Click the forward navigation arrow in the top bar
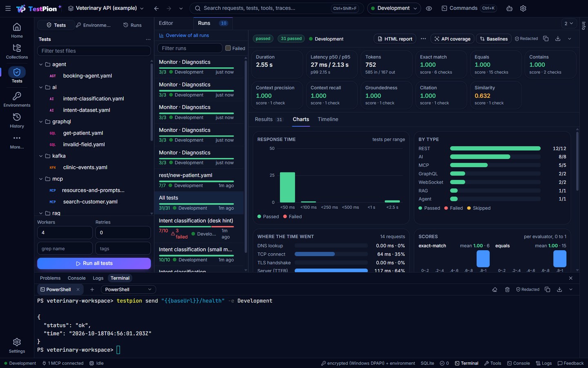Viewport: 588px width, 368px height. [x=169, y=8]
